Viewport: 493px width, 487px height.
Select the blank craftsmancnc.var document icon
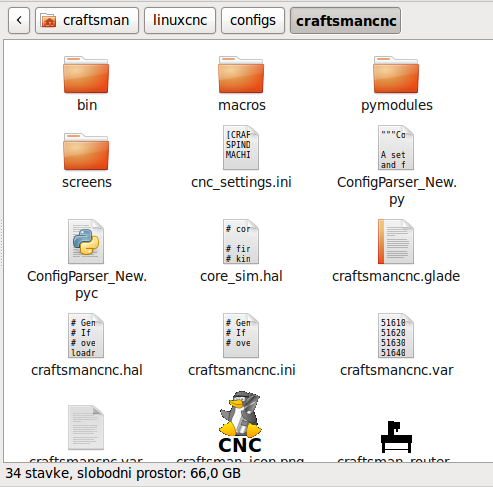pos(86,428)
